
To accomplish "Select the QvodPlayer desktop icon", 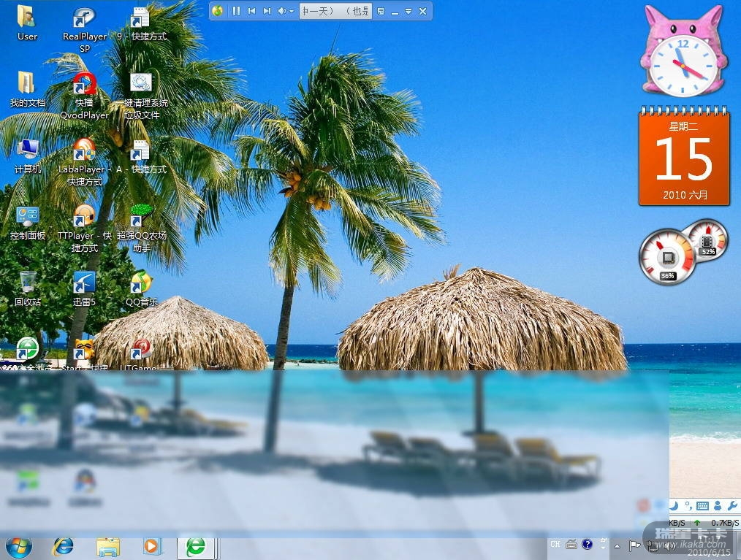I will (x=84, y=85).
